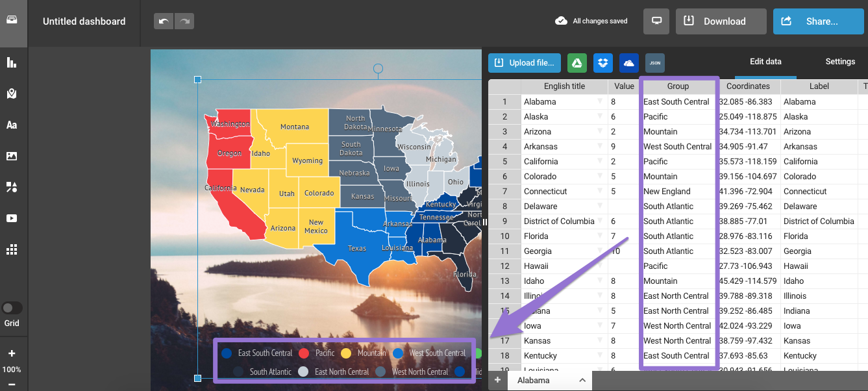Click the red Pacific legend swatch
Viewport: 868px width, 391px height.
tap(303, 353)
